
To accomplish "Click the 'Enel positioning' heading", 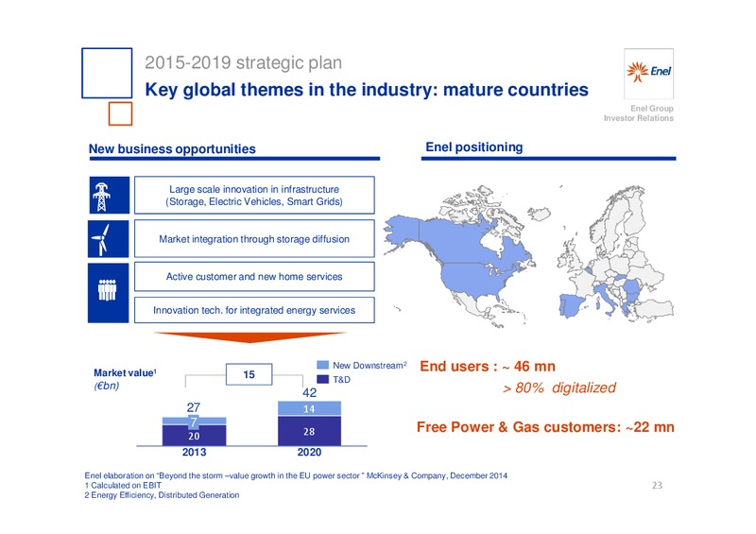I will [474, 147].
